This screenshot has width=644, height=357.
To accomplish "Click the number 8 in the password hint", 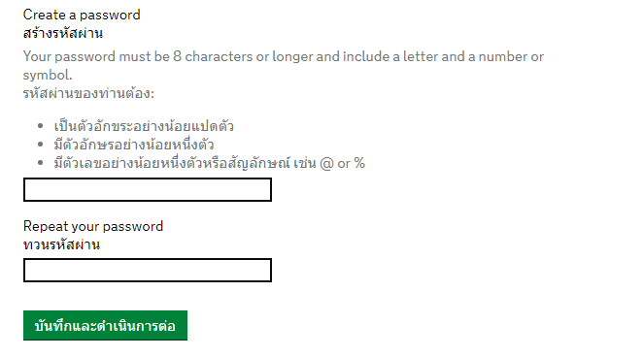I will 177,56.
